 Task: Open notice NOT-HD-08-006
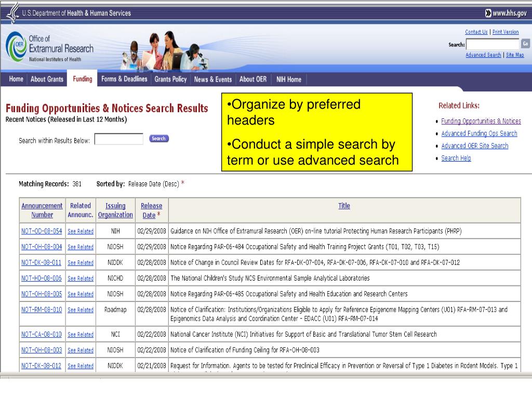pos(42,278)
